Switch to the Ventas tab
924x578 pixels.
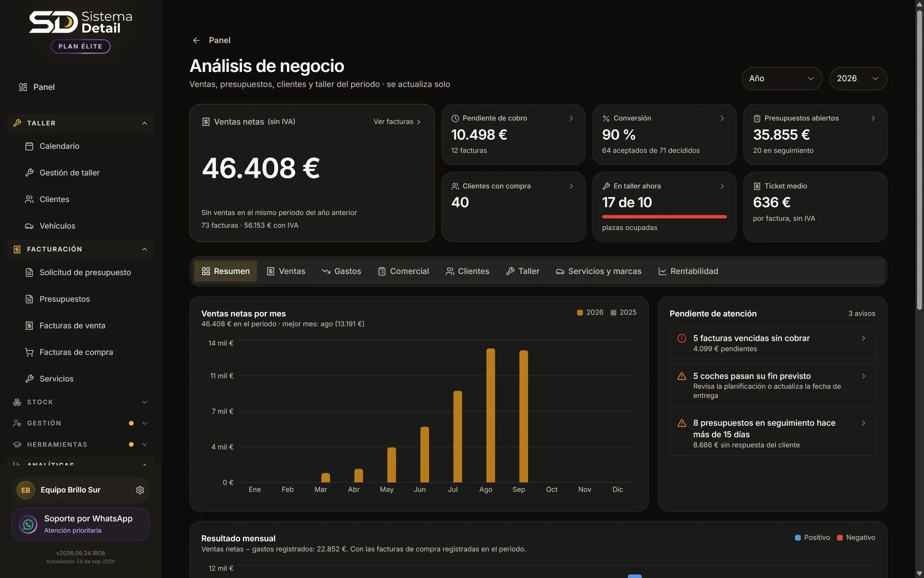click(x=286, y=271)
